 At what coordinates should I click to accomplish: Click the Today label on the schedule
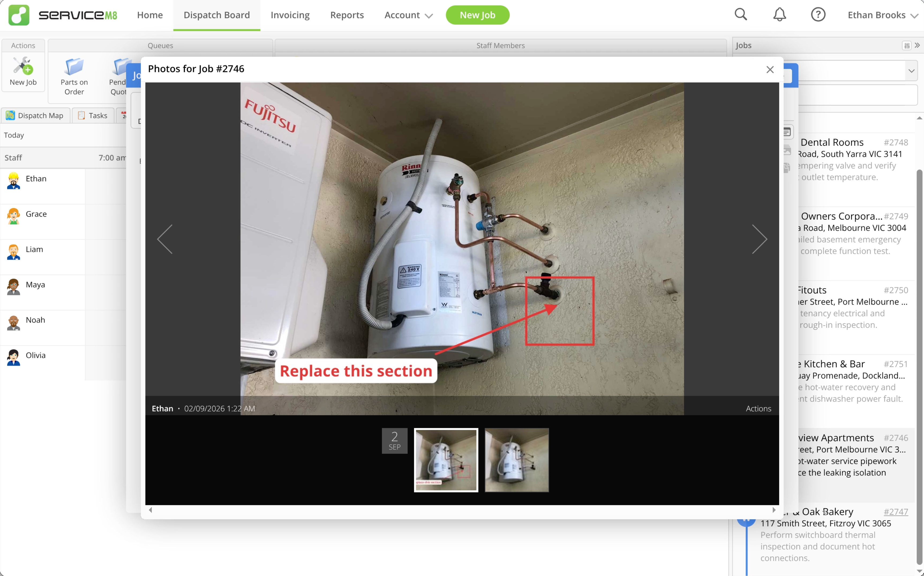[14, 135]
